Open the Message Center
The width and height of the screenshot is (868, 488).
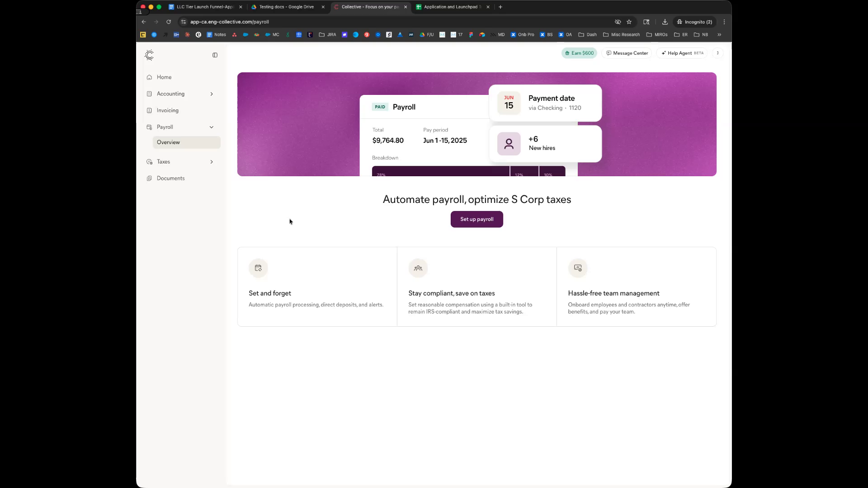[x=627, y=53]
